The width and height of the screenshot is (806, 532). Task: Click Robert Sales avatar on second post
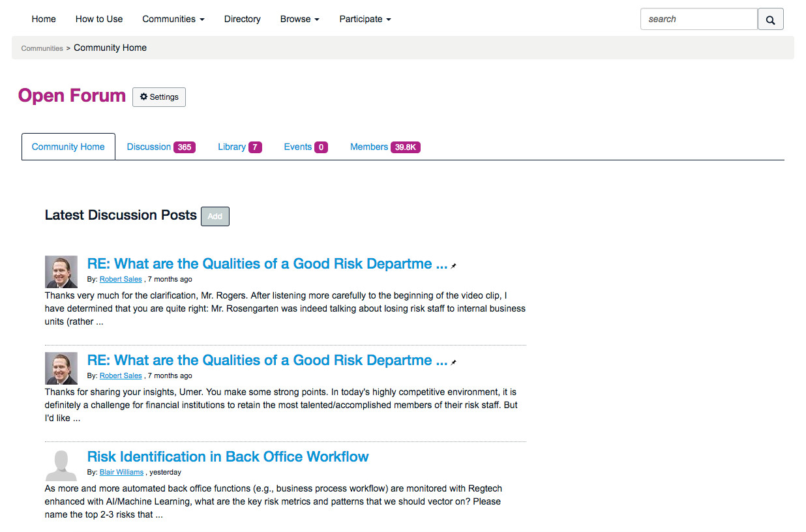tap(61, 368)
